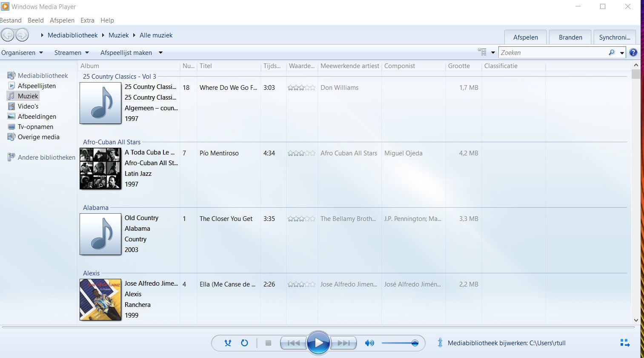
Task: Sort by the Componist column header
Action: 413,66
